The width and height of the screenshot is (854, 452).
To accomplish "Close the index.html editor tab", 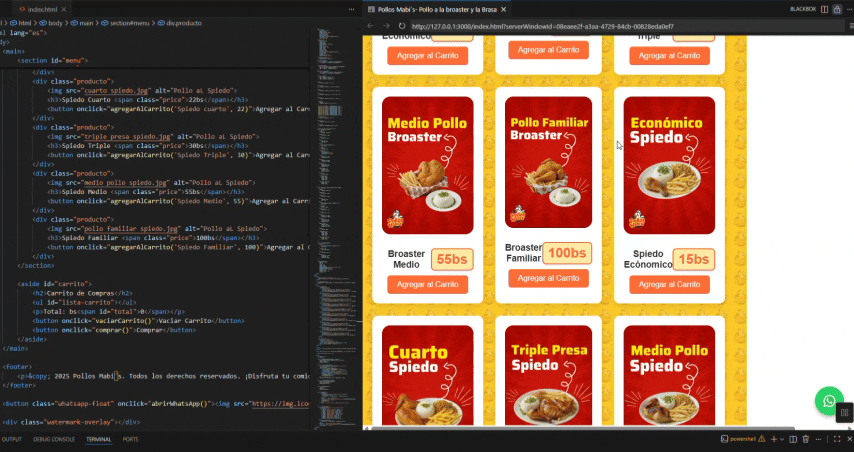I will pyautogui.click(x=64, y=9).
